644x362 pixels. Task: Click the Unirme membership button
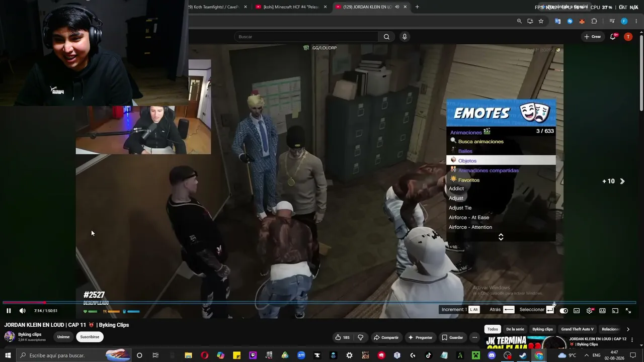tap(63, 337)
